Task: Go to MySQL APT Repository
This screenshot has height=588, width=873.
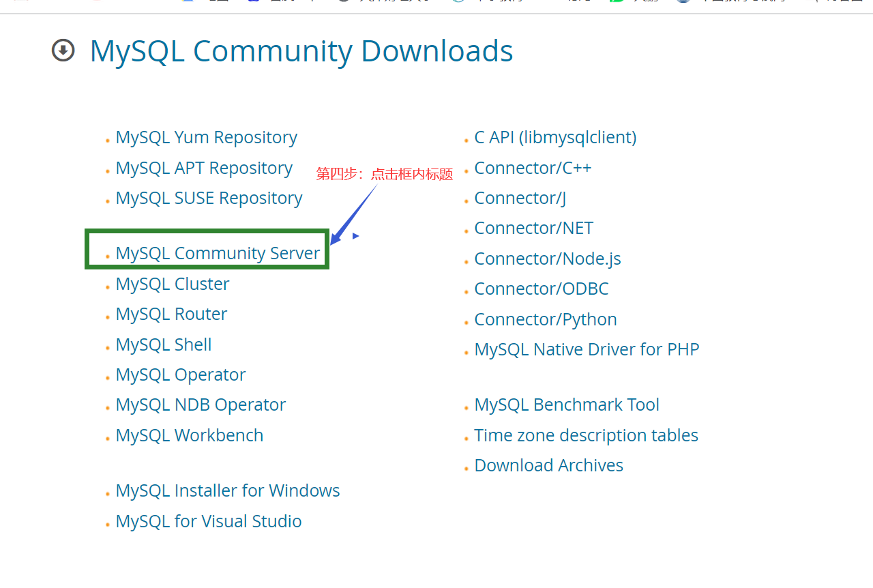Action: [x=204, y=168]
